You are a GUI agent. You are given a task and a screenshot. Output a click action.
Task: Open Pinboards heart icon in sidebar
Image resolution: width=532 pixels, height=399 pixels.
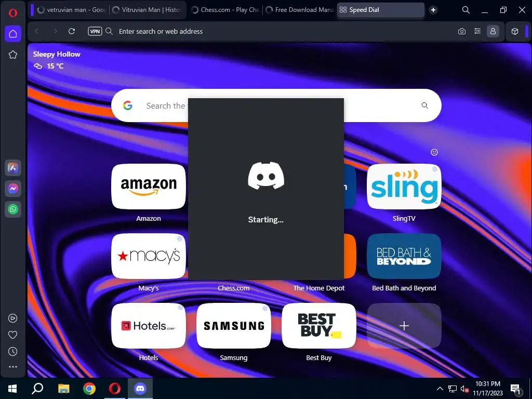click(x=13, y=335)
